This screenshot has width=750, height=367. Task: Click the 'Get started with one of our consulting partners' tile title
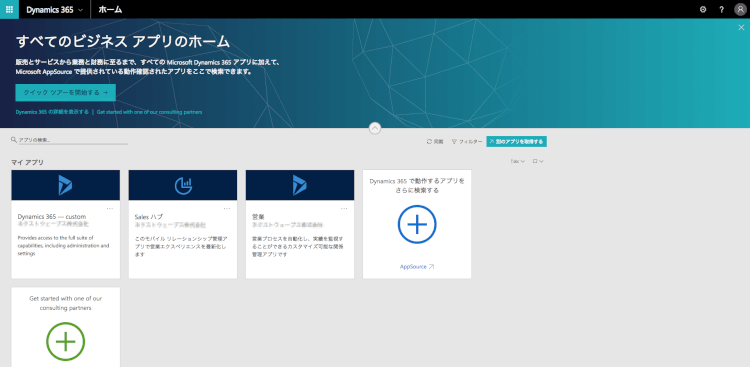66,303
